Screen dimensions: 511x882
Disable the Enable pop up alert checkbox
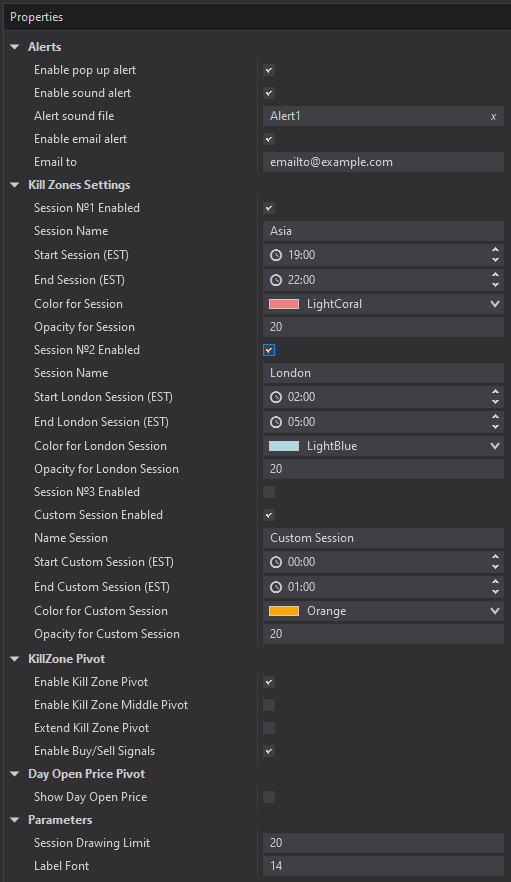(269, 70)
